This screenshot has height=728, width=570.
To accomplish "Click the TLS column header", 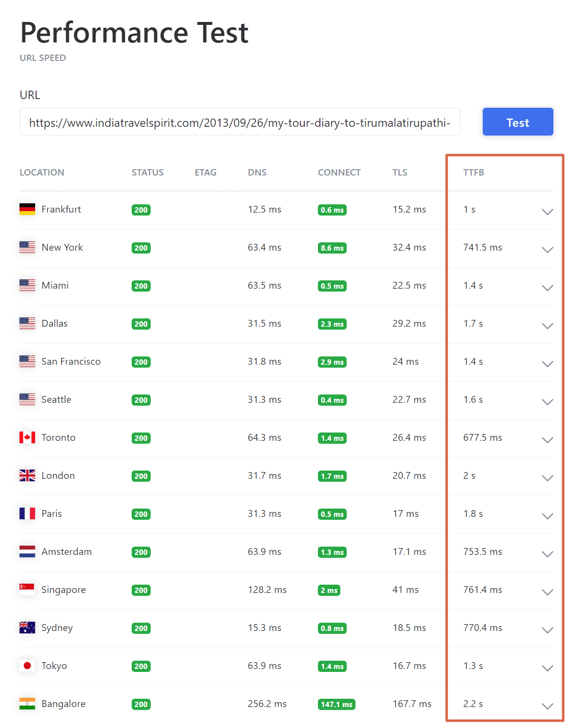I will (x=400, y=172).
